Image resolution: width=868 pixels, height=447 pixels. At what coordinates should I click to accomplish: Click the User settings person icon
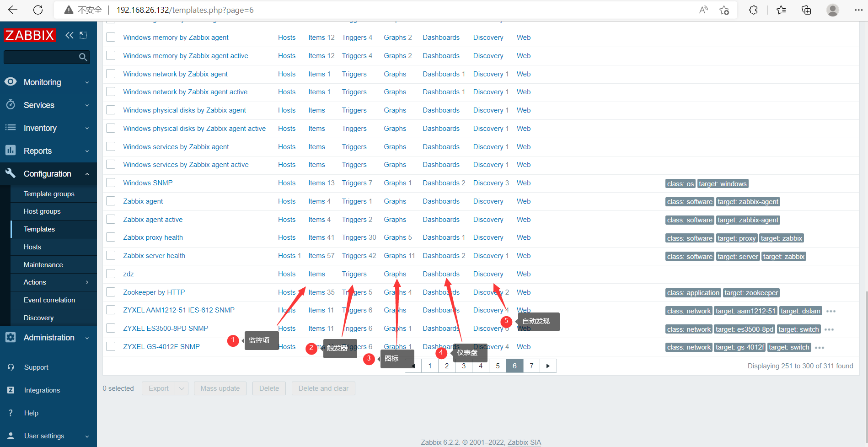(11, 436)
